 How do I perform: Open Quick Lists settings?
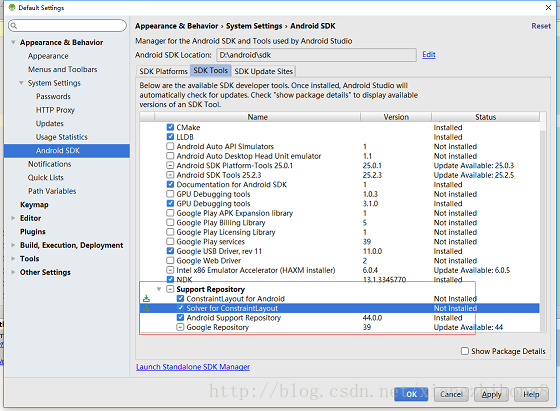tap(46, 177)
